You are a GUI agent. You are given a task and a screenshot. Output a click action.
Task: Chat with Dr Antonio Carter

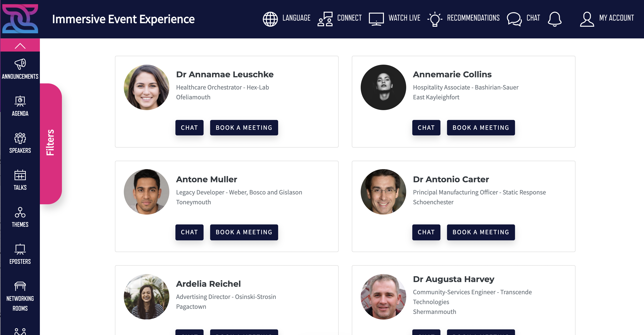[426, 232]
